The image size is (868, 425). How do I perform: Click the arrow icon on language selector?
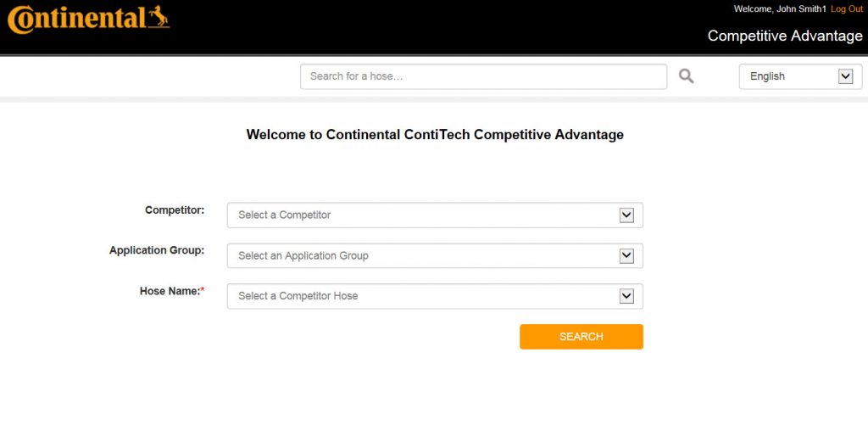[845, 76]
